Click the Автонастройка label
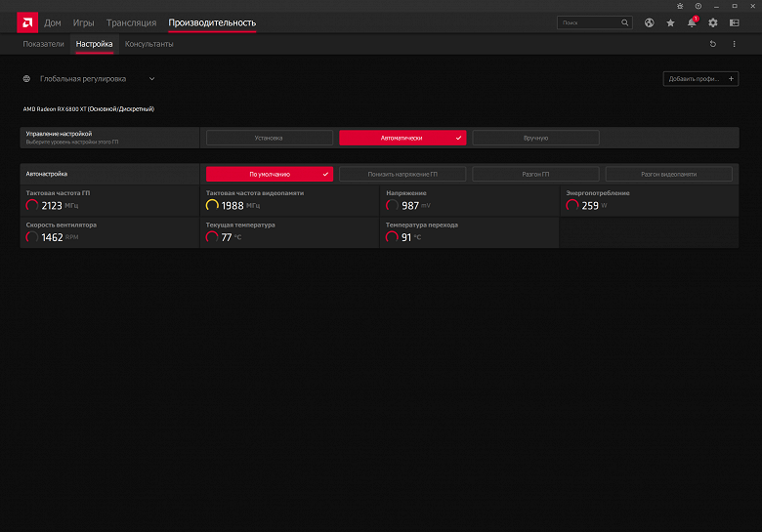This screenshot has height=532, width=762. 47,174
